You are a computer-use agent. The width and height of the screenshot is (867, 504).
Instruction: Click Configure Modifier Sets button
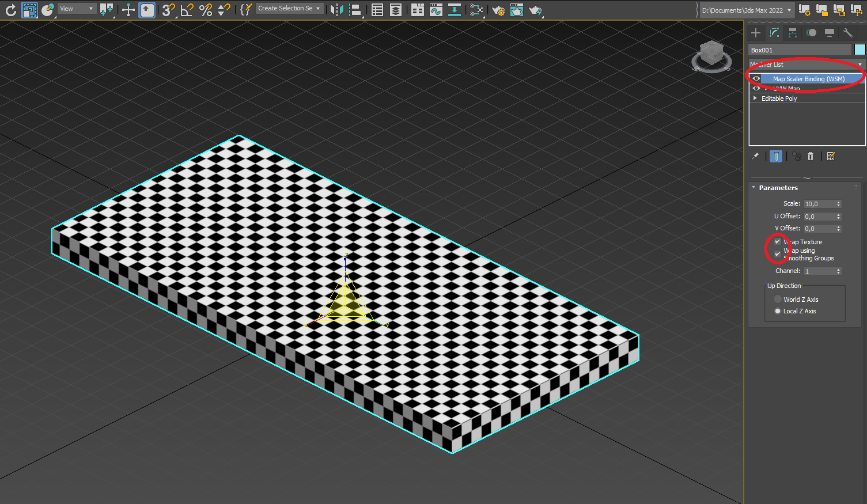tap(831, 156)
